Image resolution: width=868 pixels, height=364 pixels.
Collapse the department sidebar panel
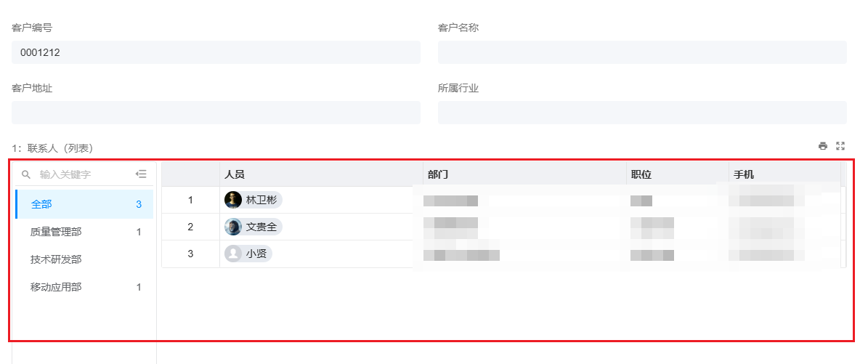[x=141, y=174]
